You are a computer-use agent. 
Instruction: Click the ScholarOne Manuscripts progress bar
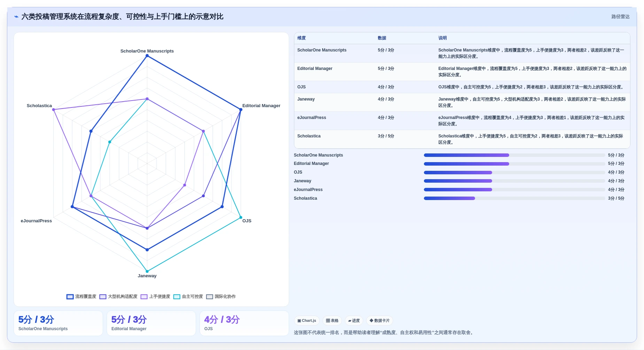514,155
